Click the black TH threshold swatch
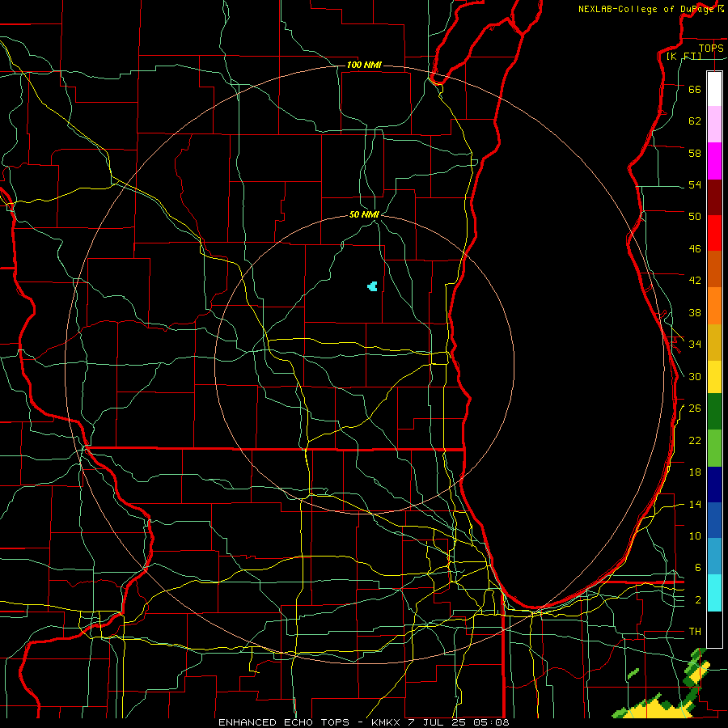This screenshot has height=728, width=728. (x=714, y=629)
